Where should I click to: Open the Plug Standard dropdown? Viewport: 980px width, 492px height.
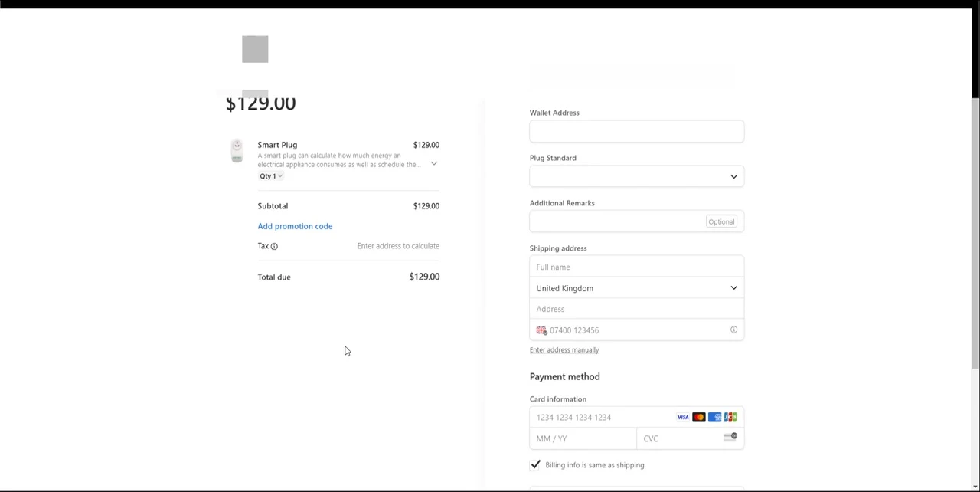point(636,176)
